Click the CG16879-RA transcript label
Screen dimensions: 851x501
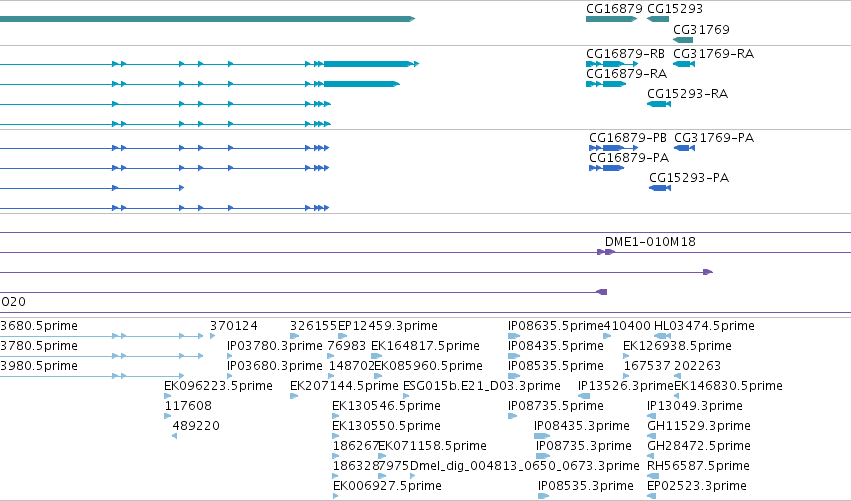tap(626, 74)
